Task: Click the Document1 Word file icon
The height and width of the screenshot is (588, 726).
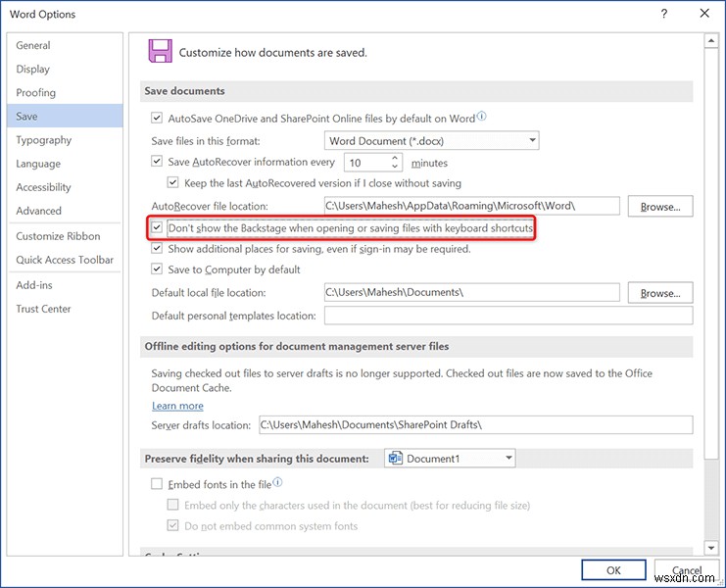Action: [395, 459]
